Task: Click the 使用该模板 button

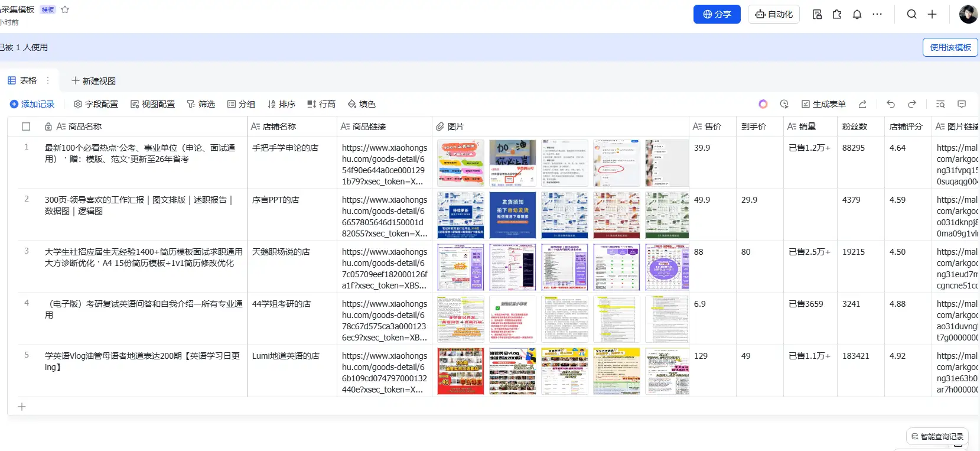Action: pos(950,47)
